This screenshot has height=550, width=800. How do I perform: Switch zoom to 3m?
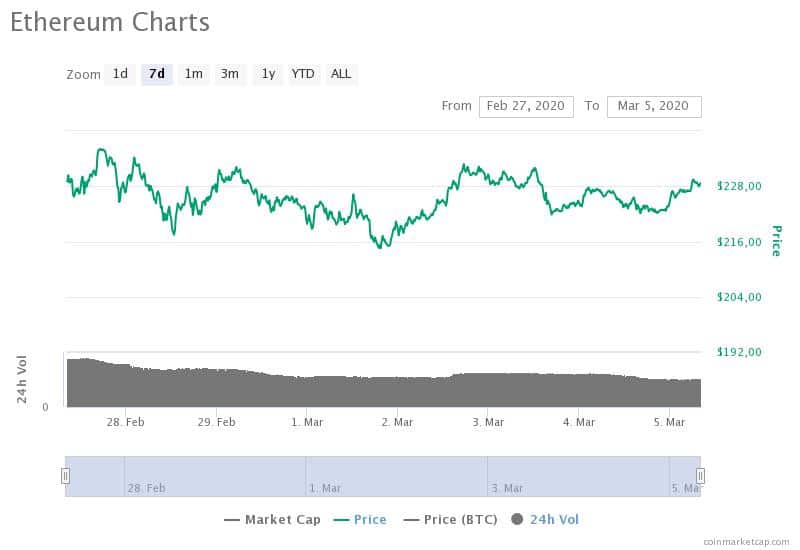click(230, 74)
